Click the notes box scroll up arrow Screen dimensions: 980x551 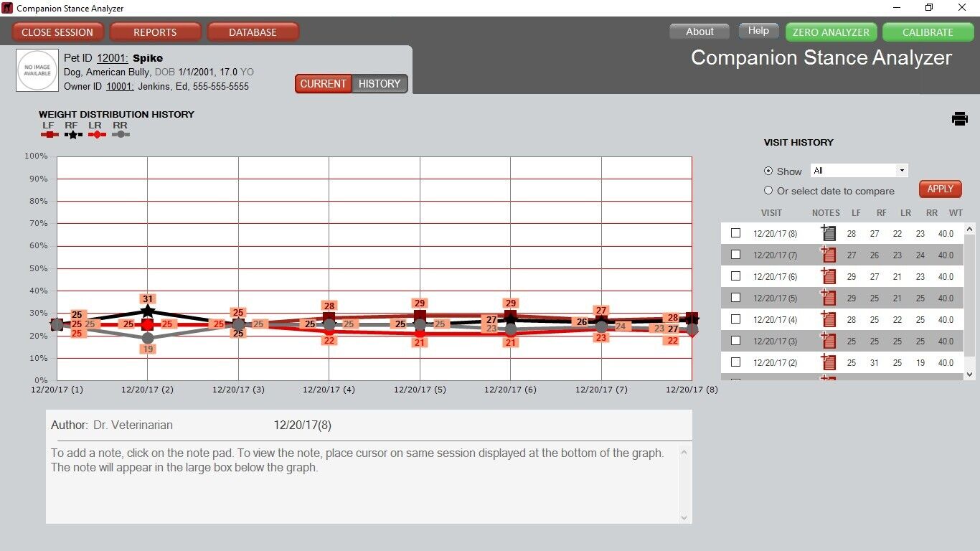click(x=684, y=452)
